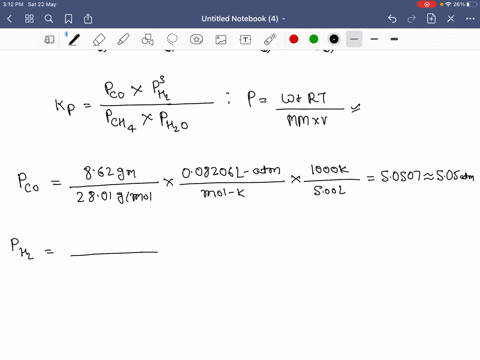Go back using the left chevron
The width and height of the screenshot is (480, 360).
pyautogui.click(x=10, y=19)
